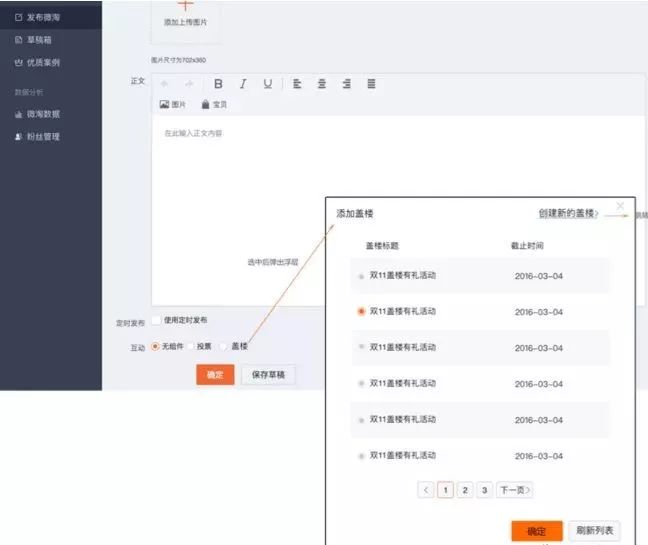Toggle italic formatting
The width and height of the screenshot is (648, 545).
pyautogui.click(x=243, y=84)
